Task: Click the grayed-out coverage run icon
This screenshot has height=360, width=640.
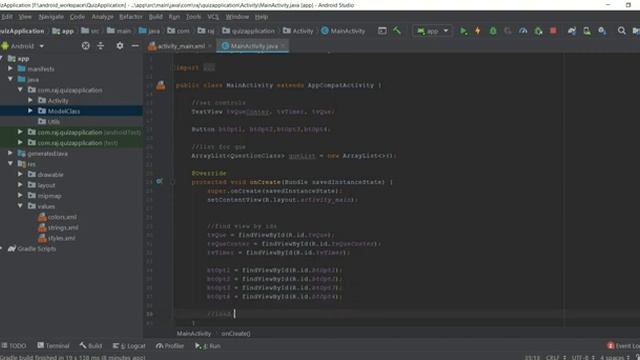Action: 507,31
